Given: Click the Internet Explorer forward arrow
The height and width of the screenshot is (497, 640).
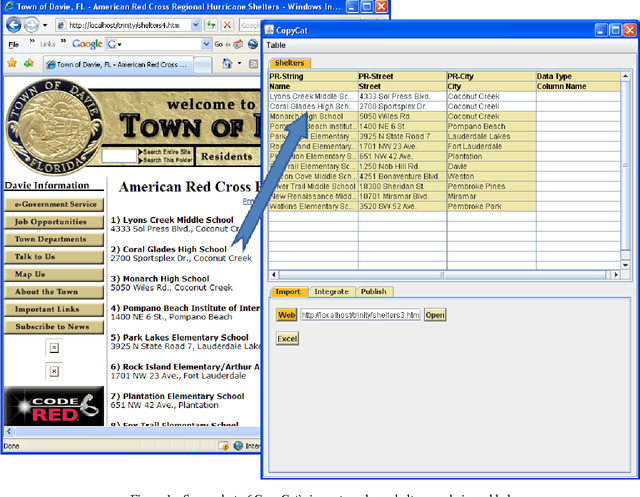Looking at the screenshot, I should (x=31, y=25).
